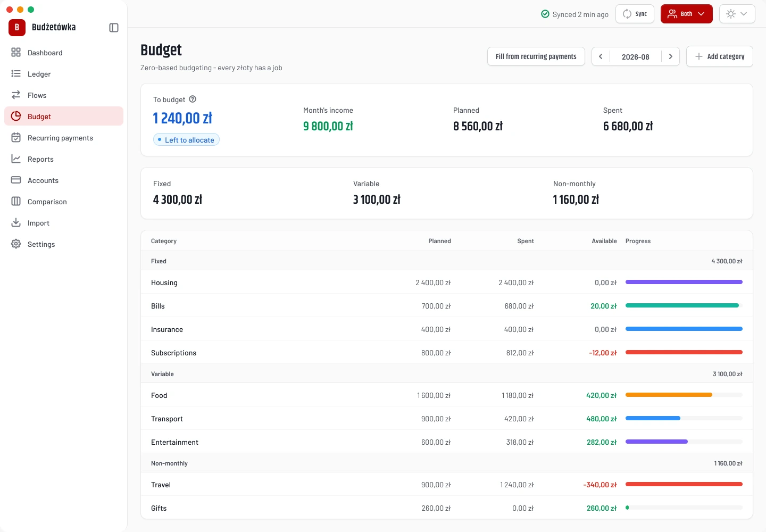
Task: Open the Reports section
Action: [x=64, y=159]
